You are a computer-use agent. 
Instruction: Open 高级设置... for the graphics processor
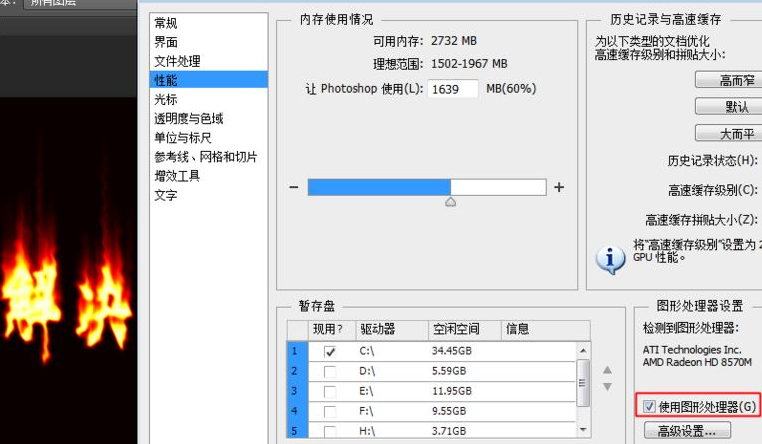coord(687,432)
